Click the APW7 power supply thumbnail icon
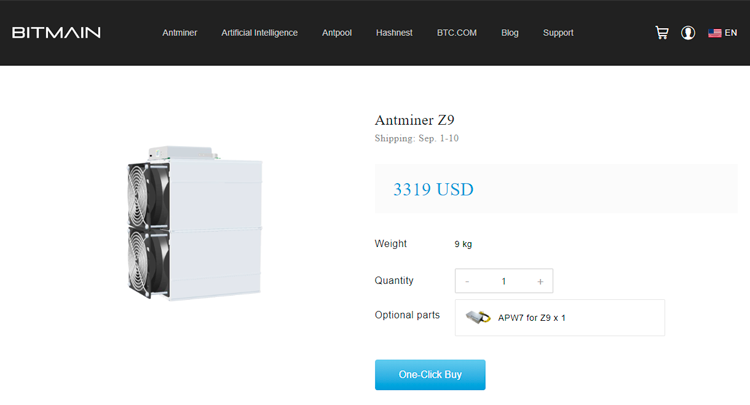750x405 pixels. click(x=478, y=317)
